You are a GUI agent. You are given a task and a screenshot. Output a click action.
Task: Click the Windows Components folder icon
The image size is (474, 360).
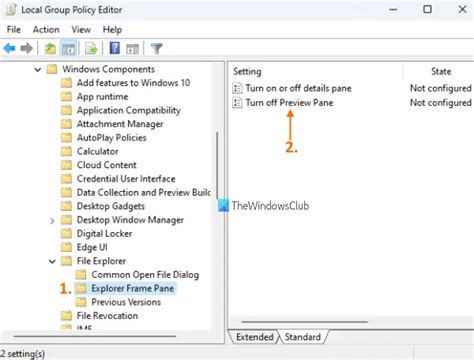tap(52, 69)
